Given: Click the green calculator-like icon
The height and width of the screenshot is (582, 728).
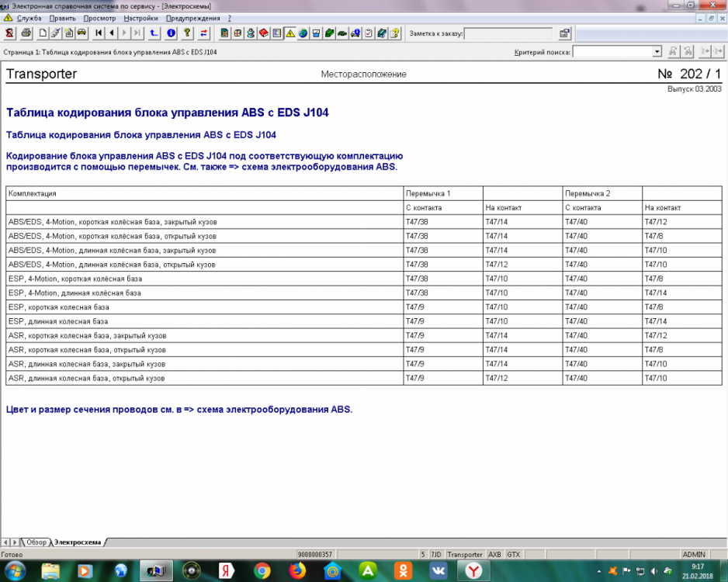Looking at the screenshot, I should [x=225, y=33].
